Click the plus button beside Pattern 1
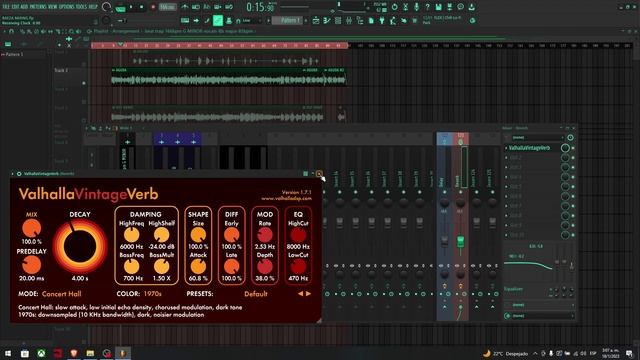 pyautogui.click(x=306, y=20)
